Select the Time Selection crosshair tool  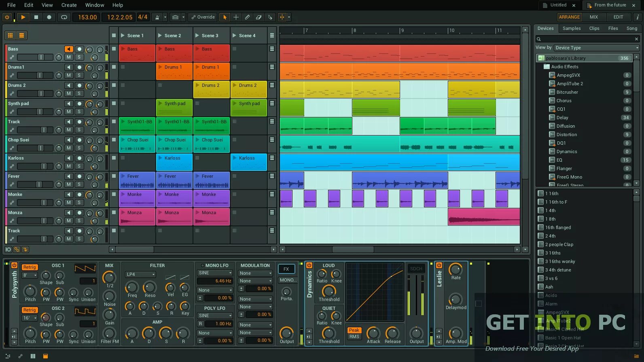click(236, 17)
